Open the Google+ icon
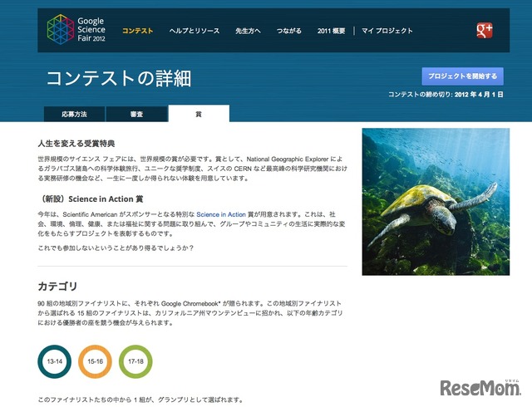 pyautogui.click(x=485, y=31)
